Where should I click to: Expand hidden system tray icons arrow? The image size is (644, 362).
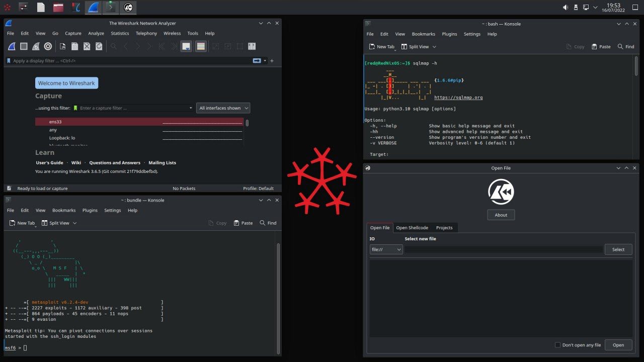coord(595,7)
